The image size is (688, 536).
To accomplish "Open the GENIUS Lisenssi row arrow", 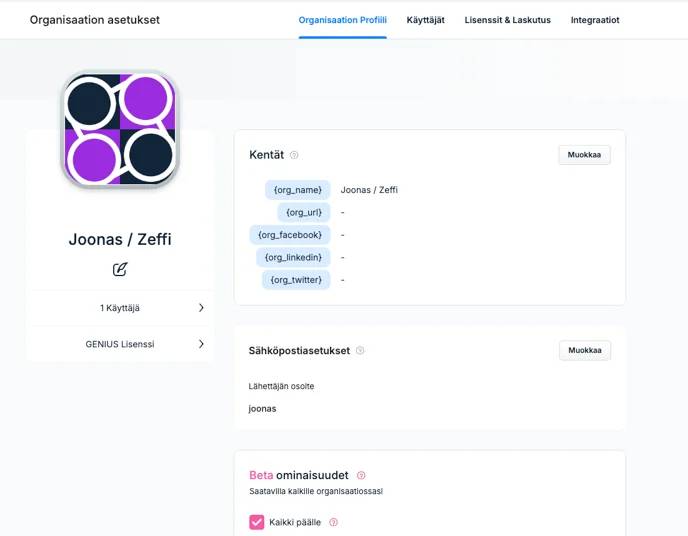I will (201, 344).
